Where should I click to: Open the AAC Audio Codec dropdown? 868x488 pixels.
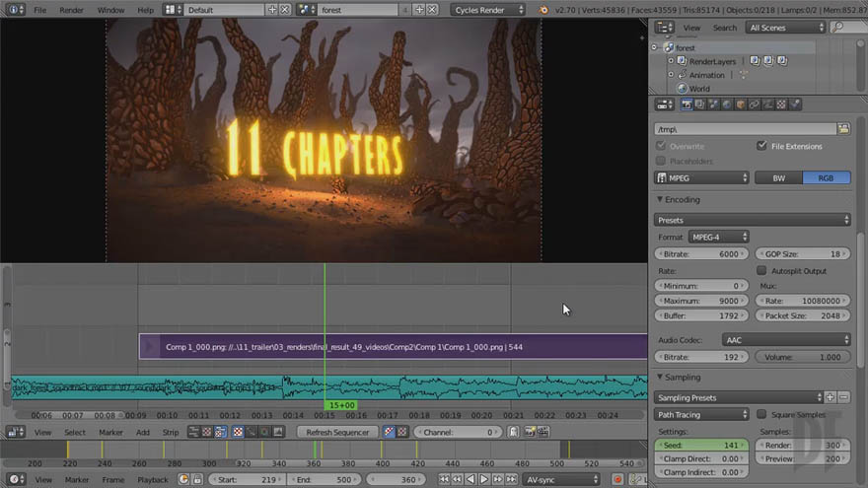click(786, 340)
